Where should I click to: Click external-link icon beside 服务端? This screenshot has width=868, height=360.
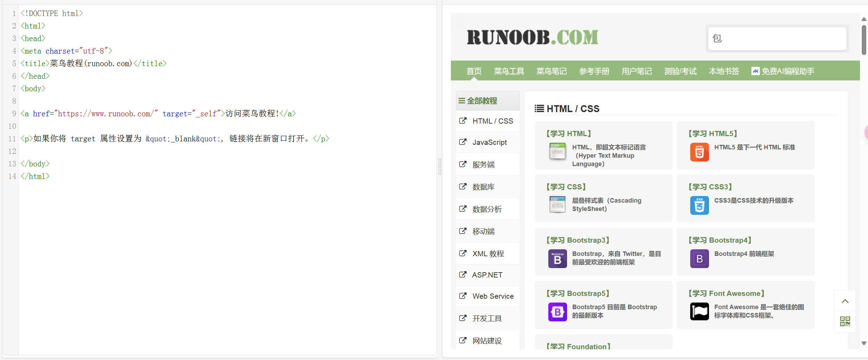point(463,164)
